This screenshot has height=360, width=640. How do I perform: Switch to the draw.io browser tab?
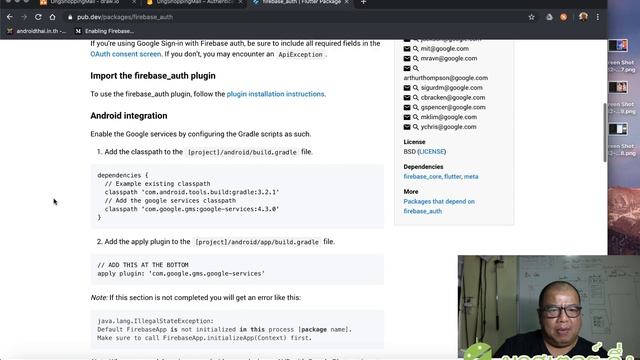pos(88,2)
